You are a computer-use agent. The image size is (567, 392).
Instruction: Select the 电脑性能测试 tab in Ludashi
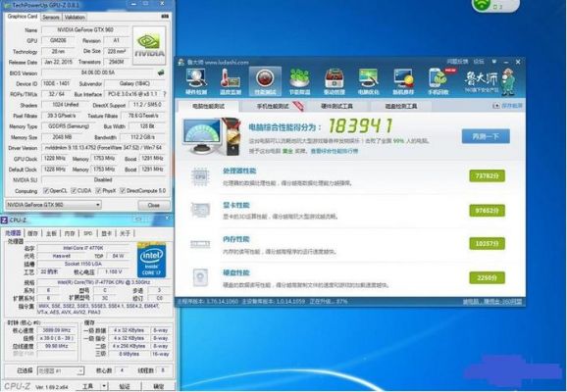(x=208, y=106)
